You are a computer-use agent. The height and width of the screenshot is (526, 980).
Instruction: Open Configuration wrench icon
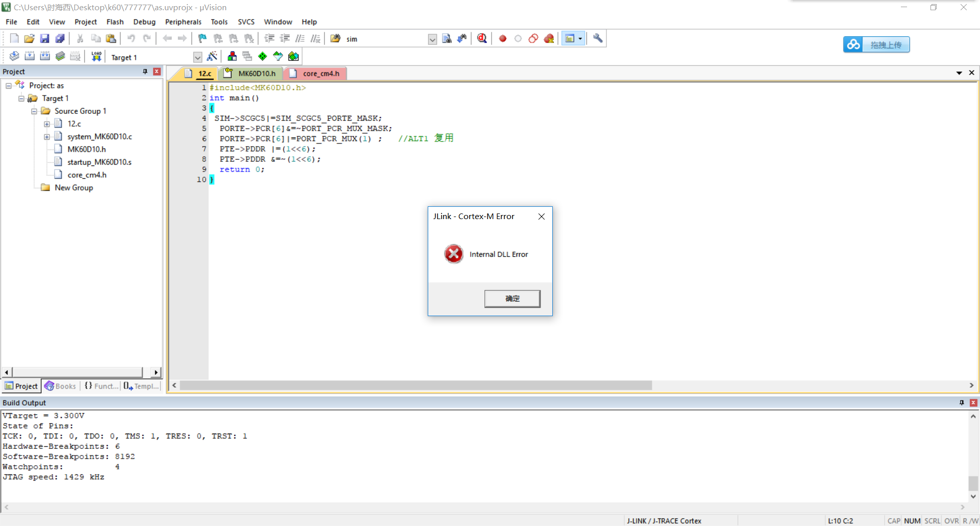598,38
